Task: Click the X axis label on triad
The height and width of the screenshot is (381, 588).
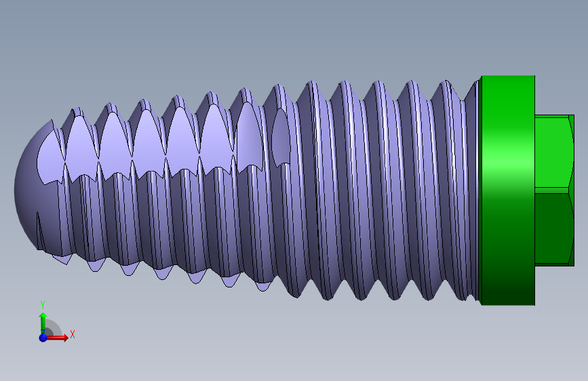Action: [x=73, y=334]
